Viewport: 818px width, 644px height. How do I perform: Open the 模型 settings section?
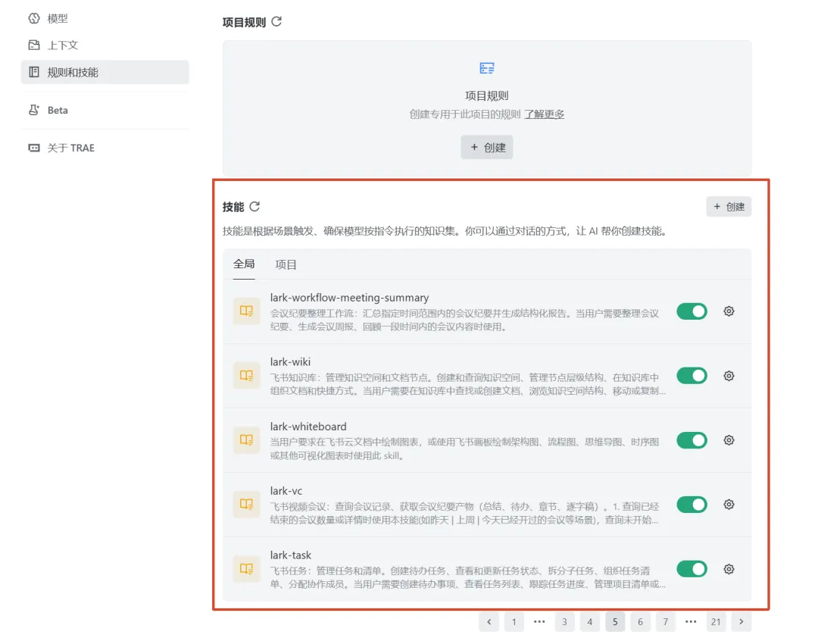tap(58, 18)
